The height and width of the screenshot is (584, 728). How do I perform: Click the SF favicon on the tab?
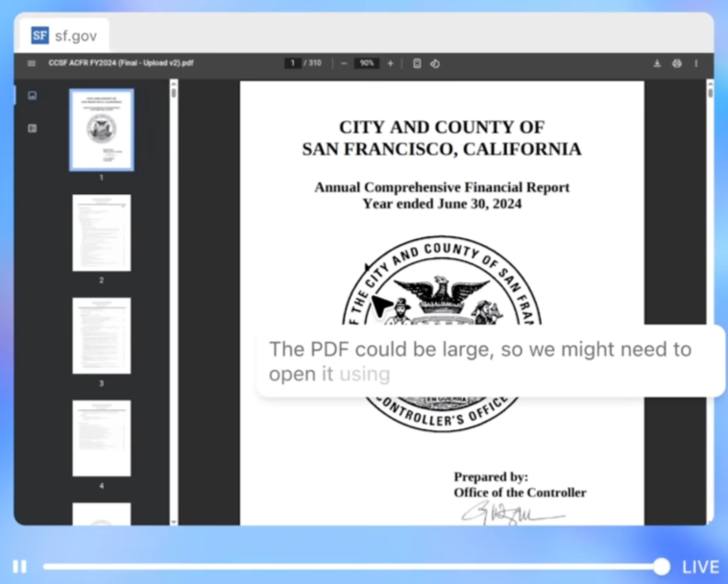[40, 36]
